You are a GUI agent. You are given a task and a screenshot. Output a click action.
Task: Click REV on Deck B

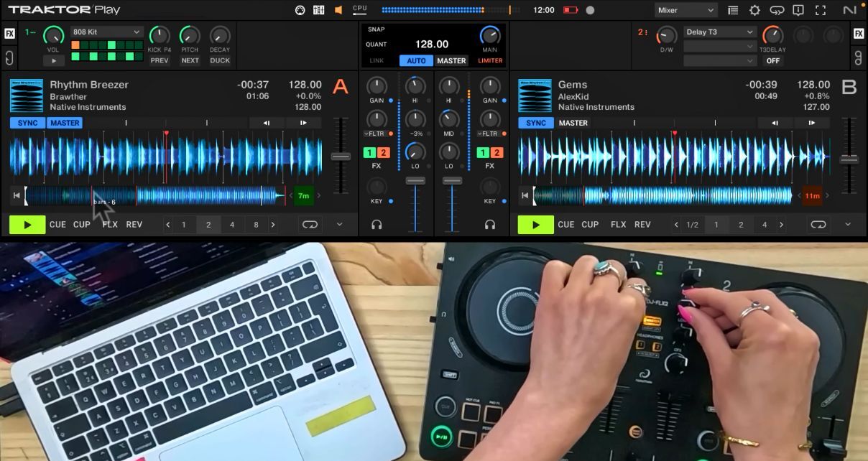pos(642,225)
